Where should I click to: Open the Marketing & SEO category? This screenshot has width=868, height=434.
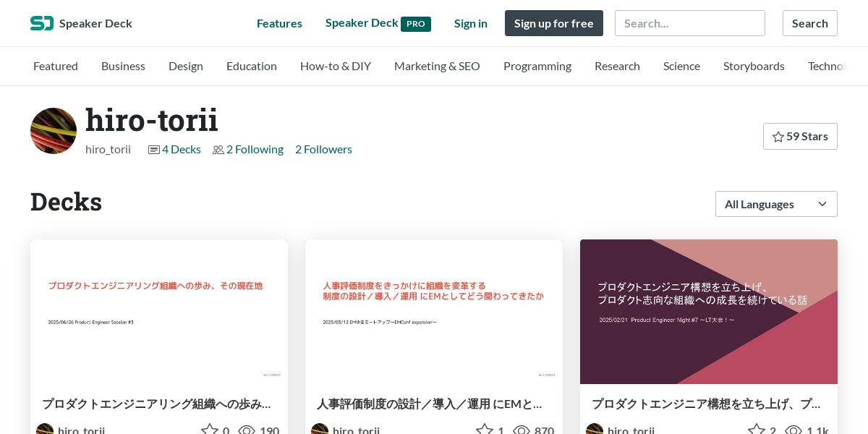point(437,66)
